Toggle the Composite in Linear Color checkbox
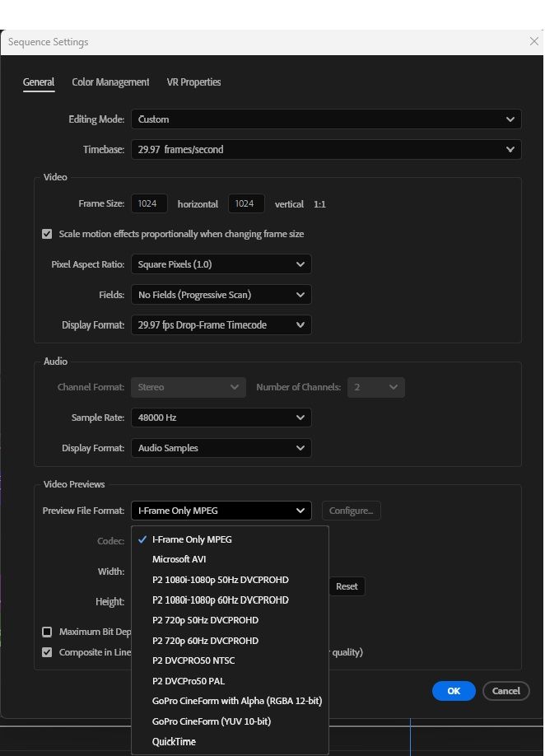545x756 pixels. [47, 652]
